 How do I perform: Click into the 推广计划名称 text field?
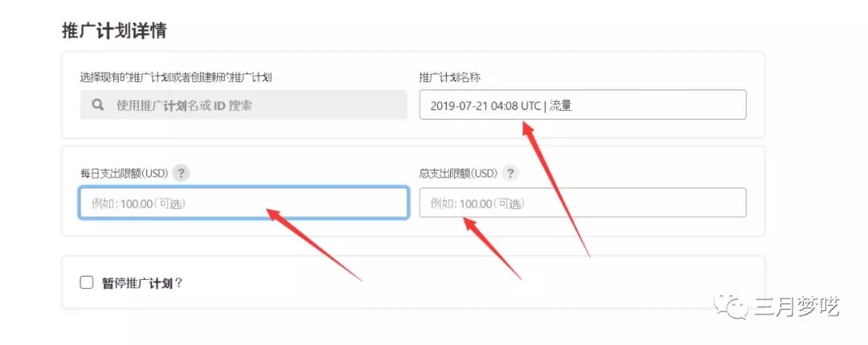(583, 105)
